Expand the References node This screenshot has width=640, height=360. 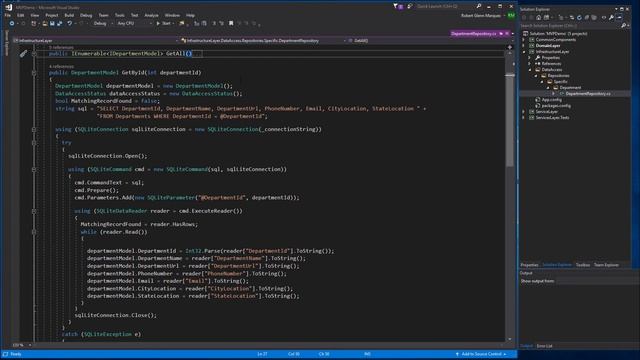(529, 64)
